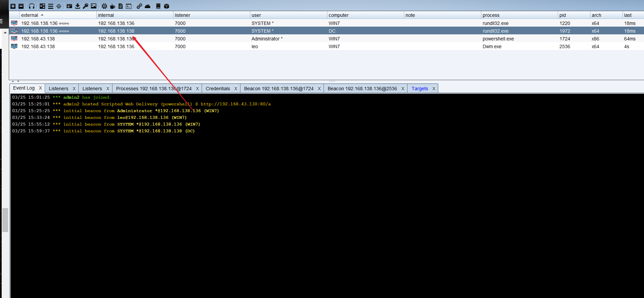Expand top pane with split divider down arrow

point(18,81)
